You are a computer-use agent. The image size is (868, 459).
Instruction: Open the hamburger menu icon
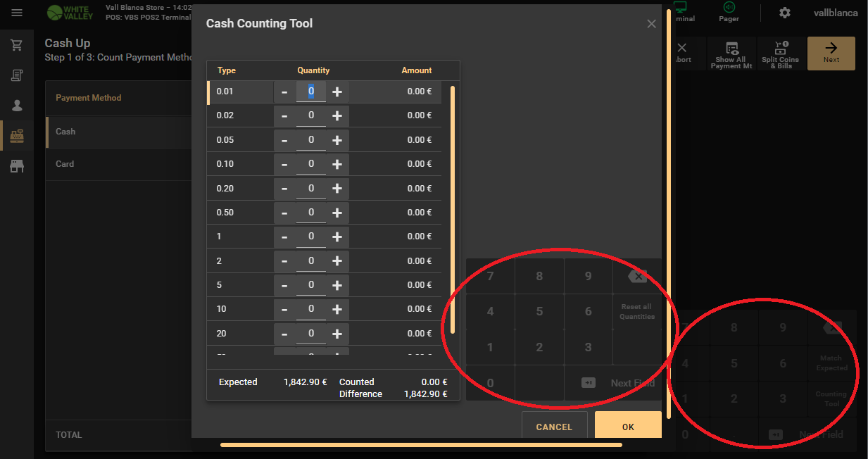click(x=17, y=13)
